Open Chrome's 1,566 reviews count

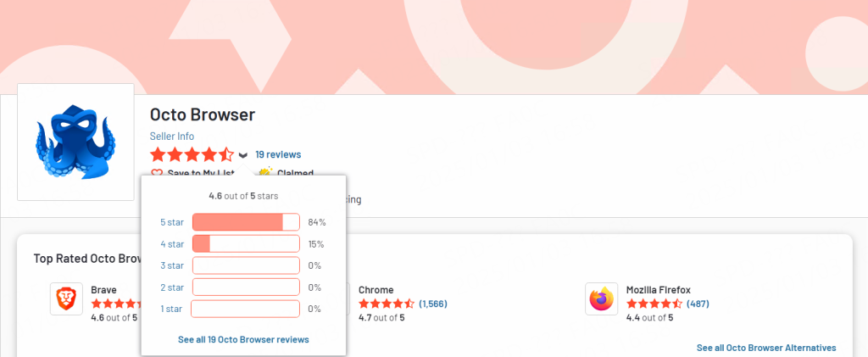[433, 304]
